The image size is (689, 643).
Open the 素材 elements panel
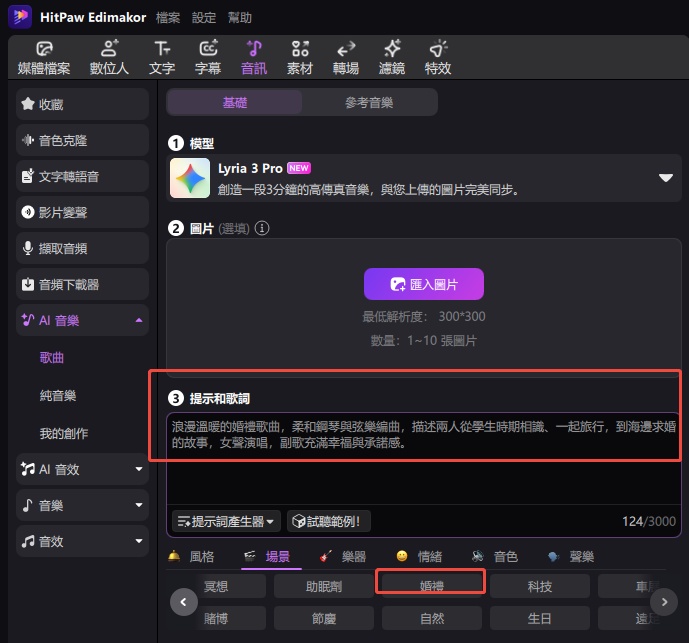coord(300,58)
